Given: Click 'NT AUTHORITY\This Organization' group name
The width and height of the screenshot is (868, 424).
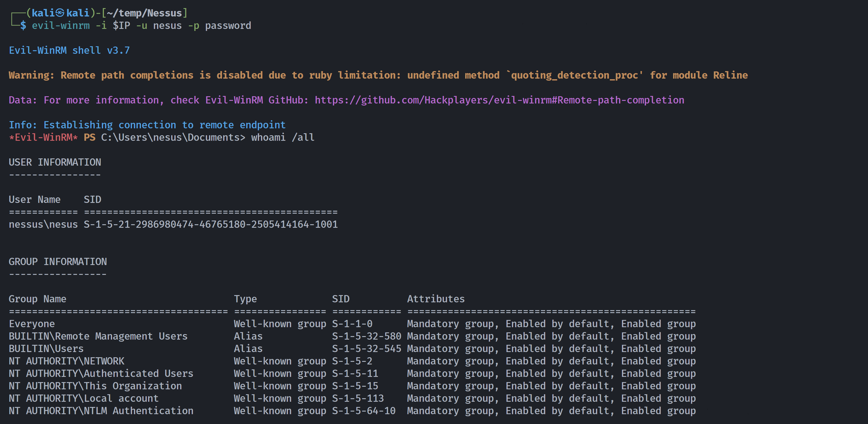Looking at the screenshot, I should coord(95,386).
